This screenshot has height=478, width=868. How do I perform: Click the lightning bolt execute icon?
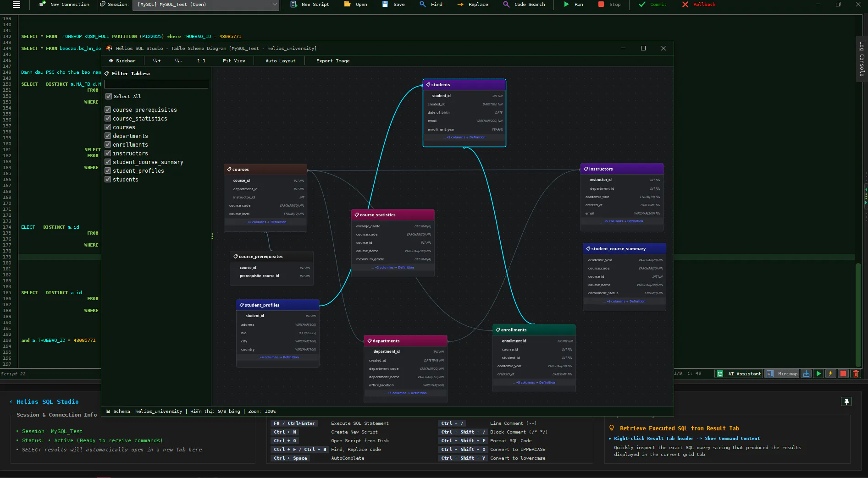click(x=830, y=374)
